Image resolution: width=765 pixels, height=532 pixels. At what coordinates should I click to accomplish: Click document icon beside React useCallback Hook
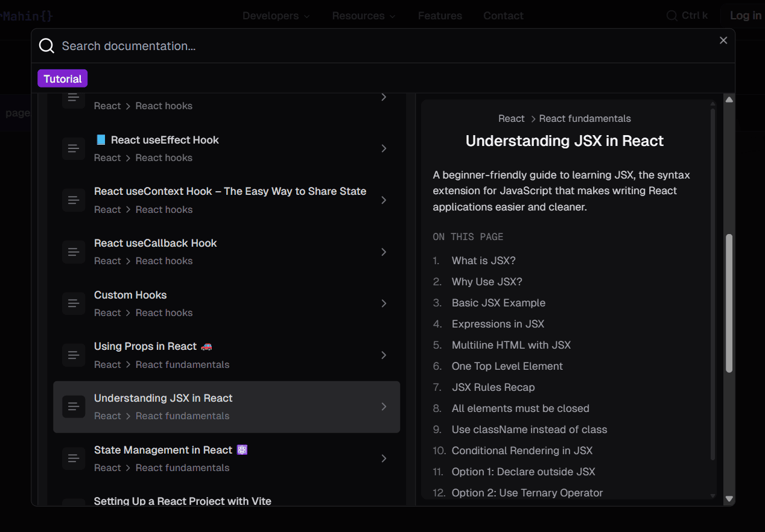coord(74,252)
